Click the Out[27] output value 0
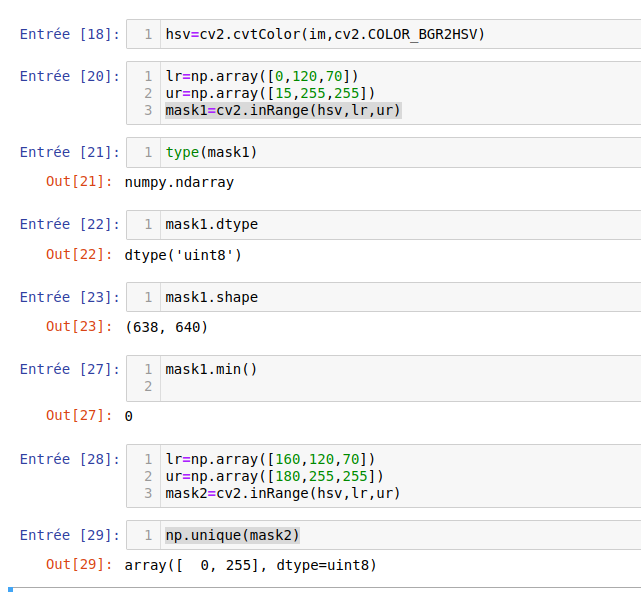Viewport: 641px width, 592px height. tap(129, 416)
